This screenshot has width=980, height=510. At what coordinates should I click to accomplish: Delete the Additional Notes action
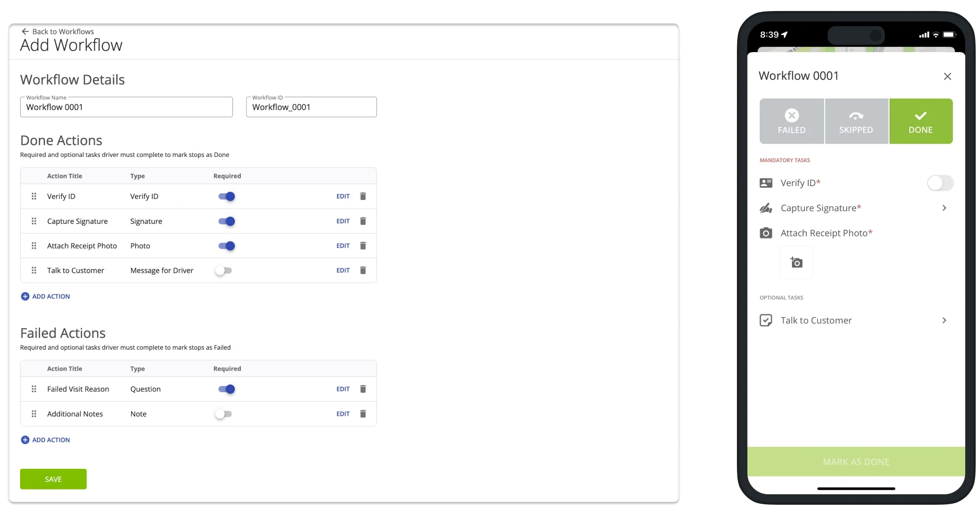[x=363, y=414]
